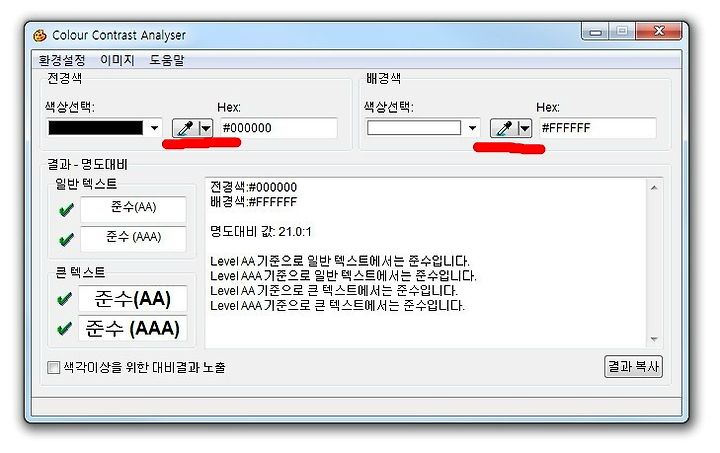Viewport: 720px width, 453px height.
Task: Click the Level AAA 큰 텍스트 result line
Action: click(x=338, y=305)
